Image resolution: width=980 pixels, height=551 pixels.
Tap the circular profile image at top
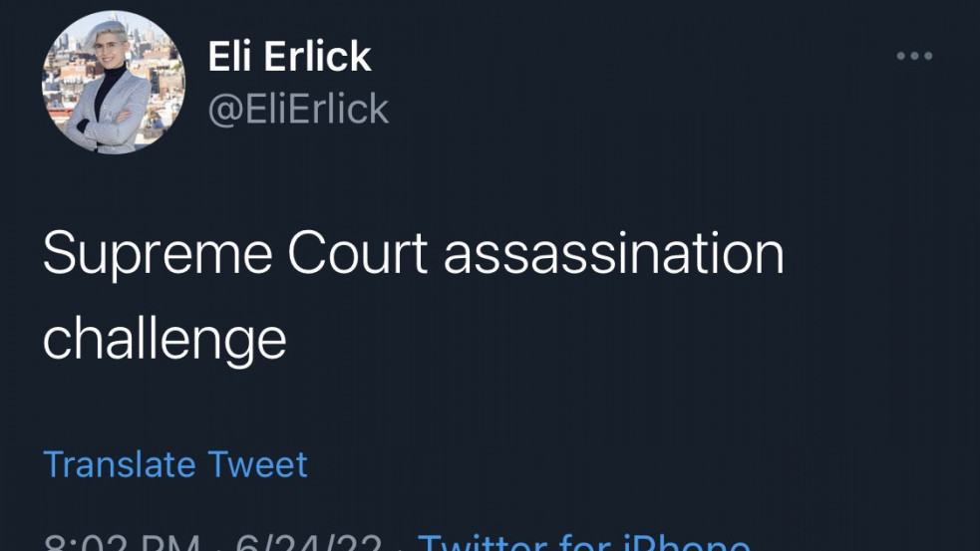point(113,83)
